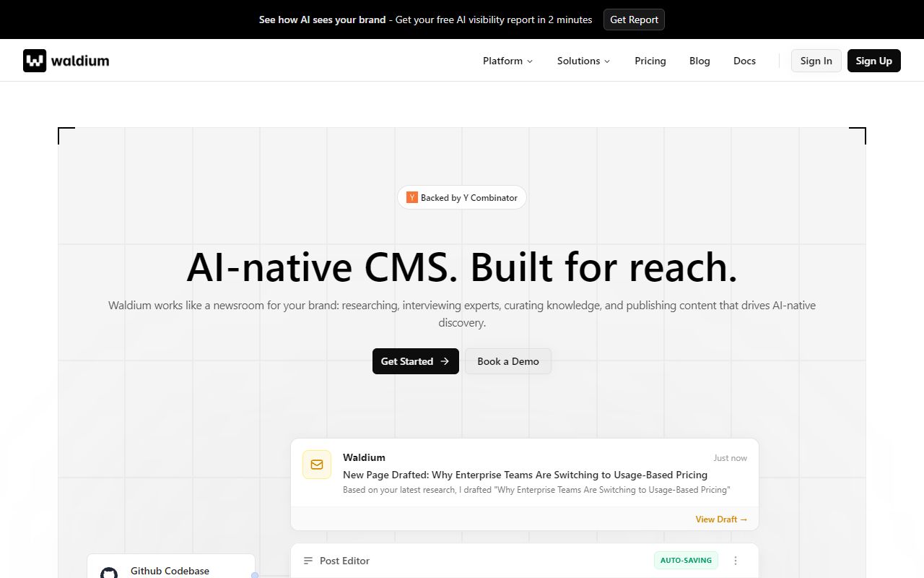924x578 pixels.
Task: Click the Y Combinator logo badge
Action: coord(412,197)
